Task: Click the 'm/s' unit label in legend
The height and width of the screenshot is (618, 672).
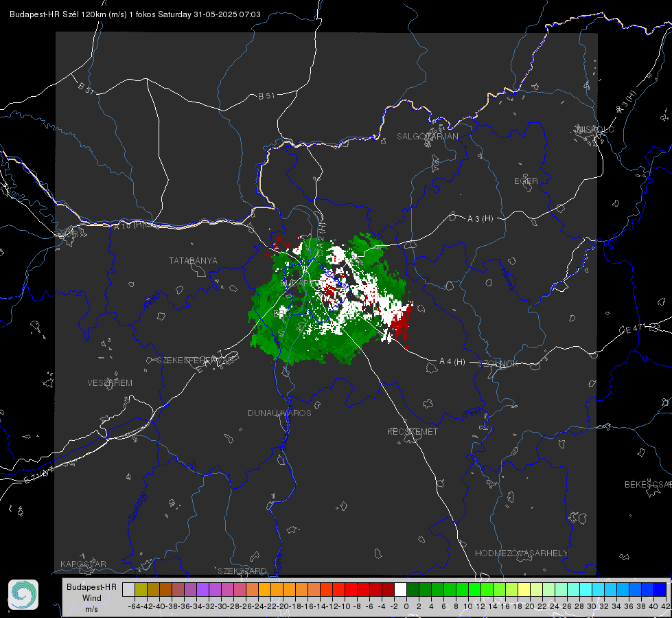Action: coord(92,609)
